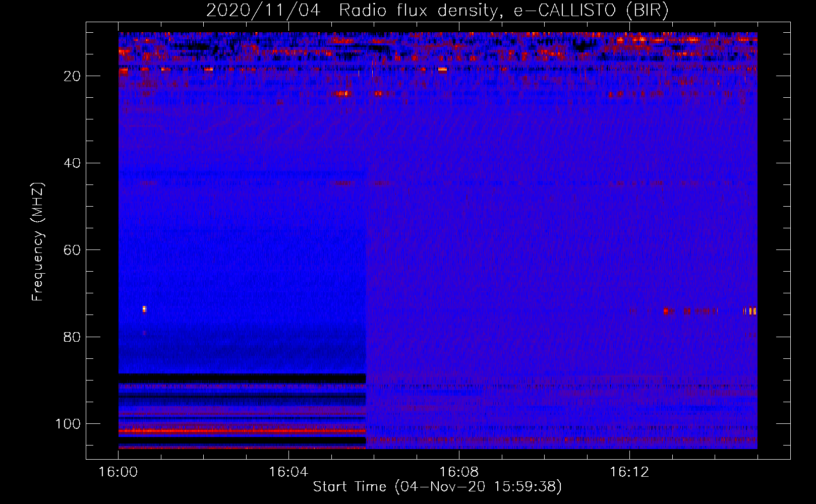Click the '100' frequency tick label
This screenshot has width=816, height=504.
[68, 424]
